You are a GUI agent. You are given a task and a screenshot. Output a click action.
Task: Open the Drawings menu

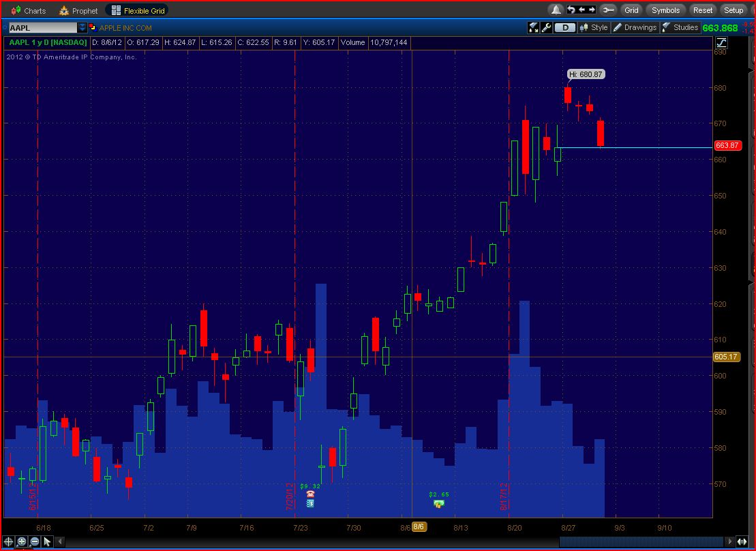(x=635, y=27)
